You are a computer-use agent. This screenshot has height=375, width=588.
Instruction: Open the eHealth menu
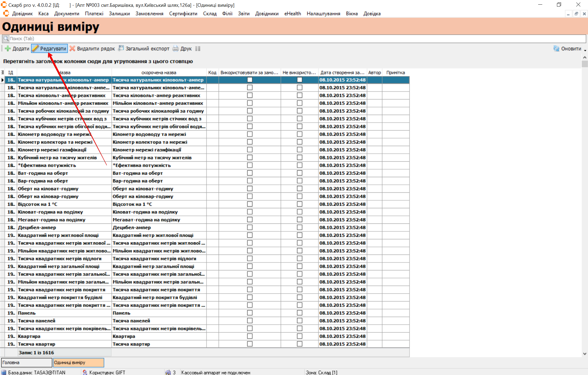pyautogui.click(x=293, y=14)
